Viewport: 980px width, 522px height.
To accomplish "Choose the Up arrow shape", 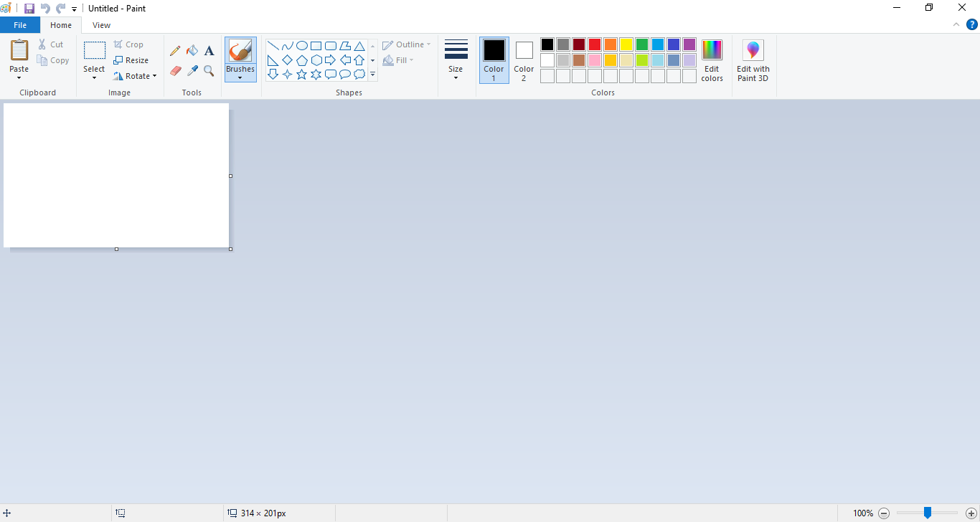I will coord(359,60).
